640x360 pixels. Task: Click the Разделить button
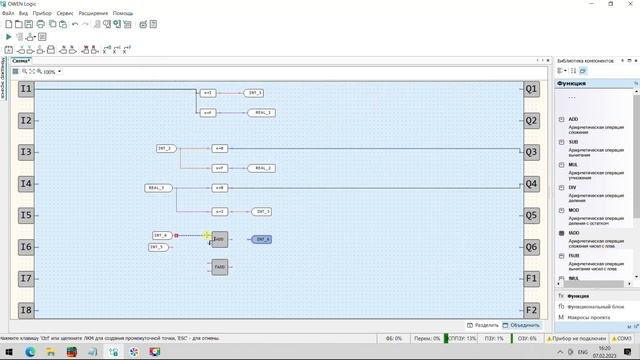click(x=483, y=325)
